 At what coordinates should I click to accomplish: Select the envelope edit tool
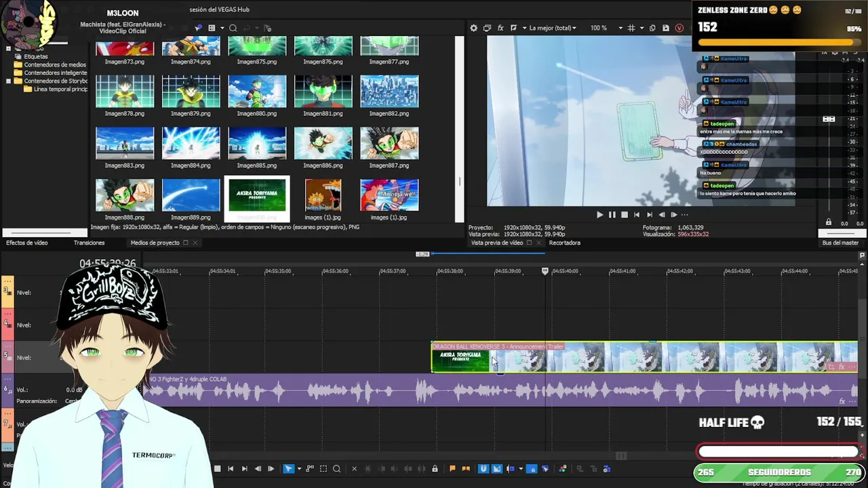point(310,468)
